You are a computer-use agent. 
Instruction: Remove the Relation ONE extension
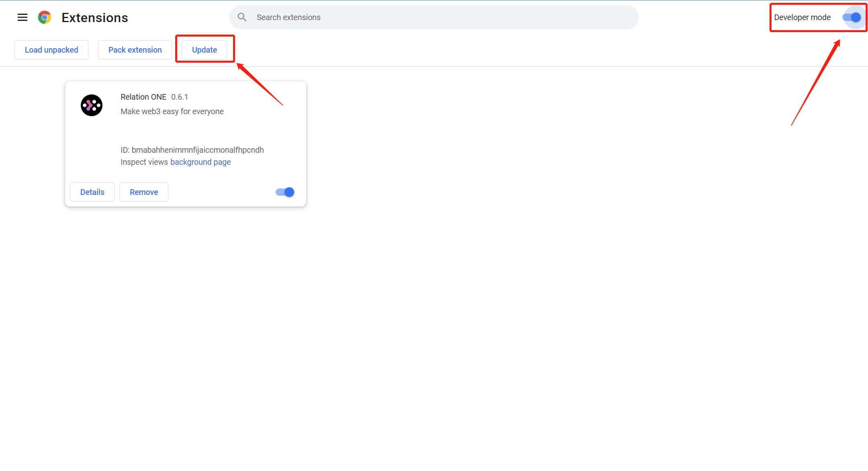(144, 192)
